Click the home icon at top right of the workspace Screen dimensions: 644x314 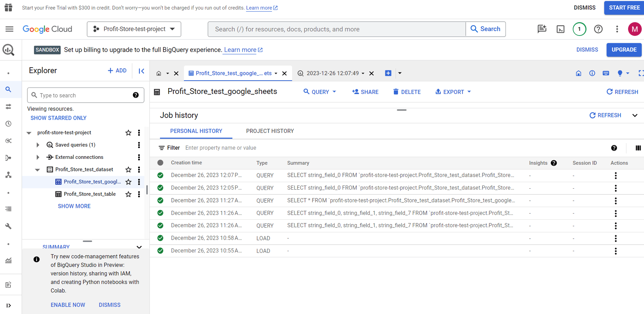pyautogui.click(x=578, y=73)
